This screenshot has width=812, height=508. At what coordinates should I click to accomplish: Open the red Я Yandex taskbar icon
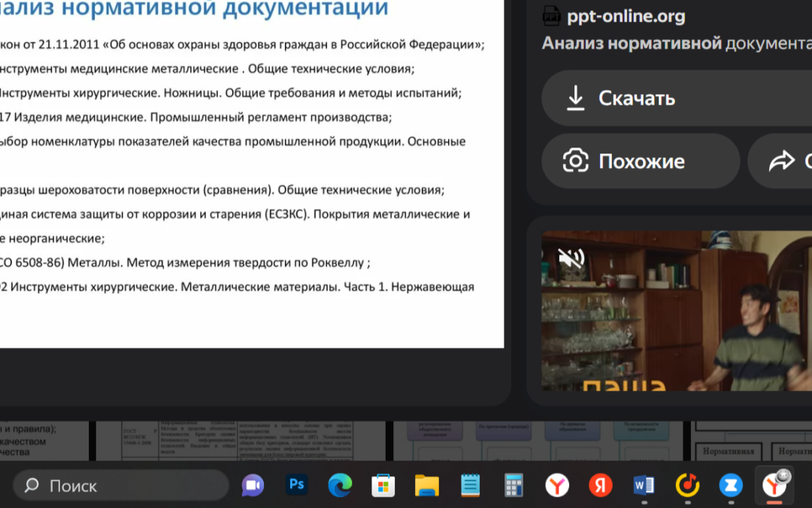click(601, 485)
